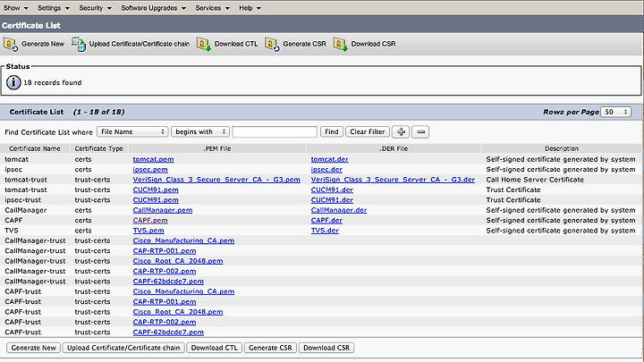Open the ipsec.der link
The width and height of the screenshot is (644, 362).
pyautogui.click(x=326, y=170)
